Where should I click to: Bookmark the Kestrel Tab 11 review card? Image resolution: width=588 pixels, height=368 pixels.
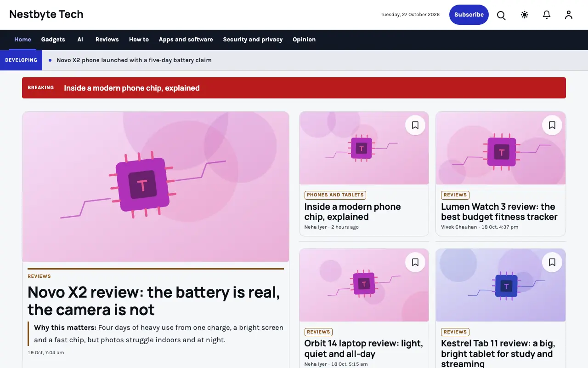[x=552, y=262]
